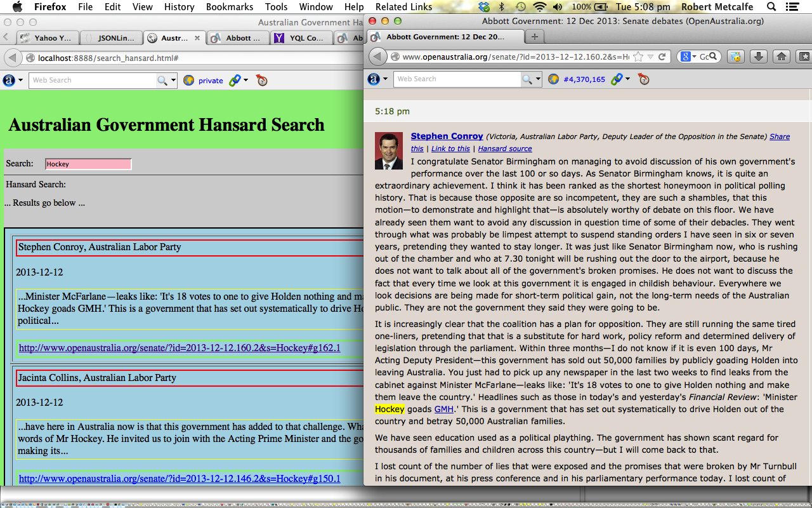Reload the OpenAustralia page
The height and width of the screenshot is (508, 812).
click(x=662, y=57)
